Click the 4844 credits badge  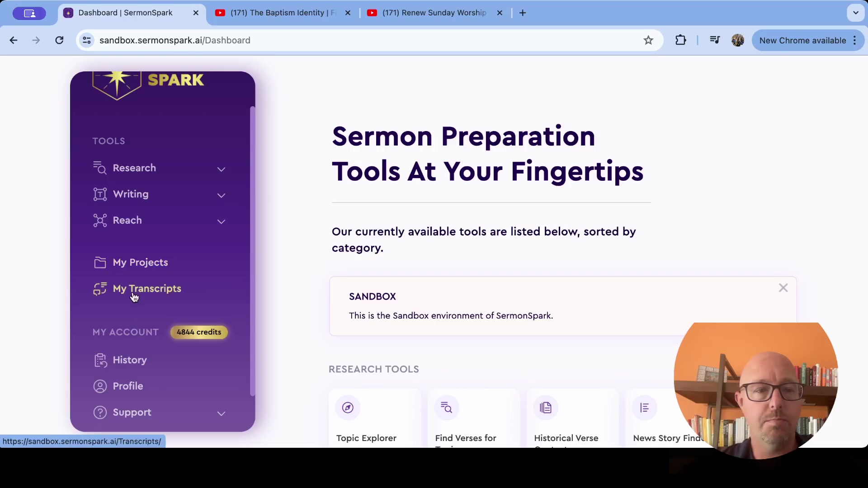[199, 332]
